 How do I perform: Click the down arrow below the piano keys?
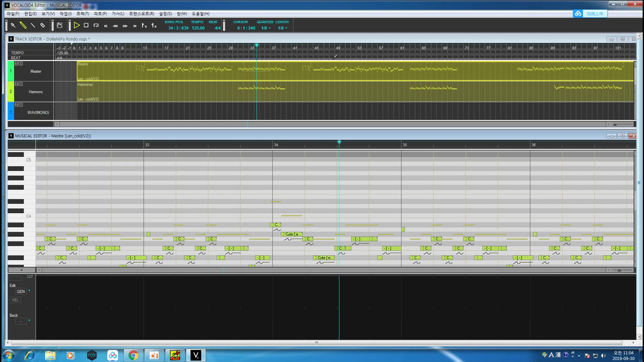coord(21,269)
